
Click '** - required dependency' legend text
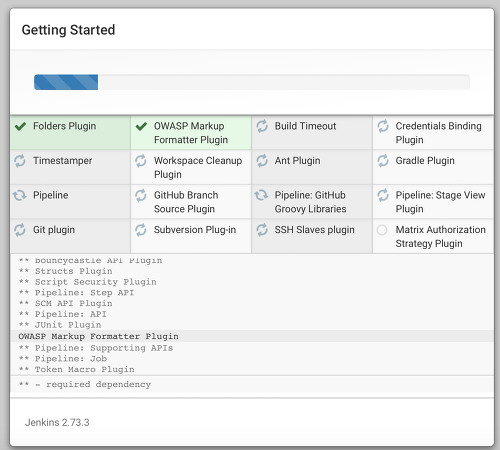(x=85, y=384)
